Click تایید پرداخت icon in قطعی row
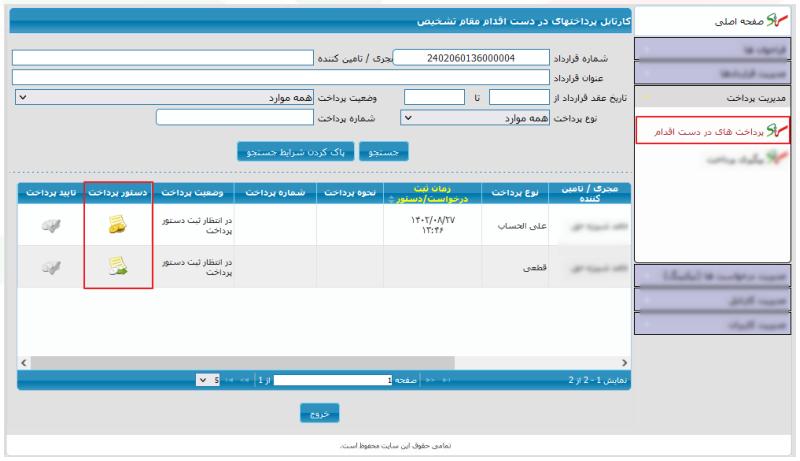The height and width of the screenshot is (461, 800). (51, 267)
